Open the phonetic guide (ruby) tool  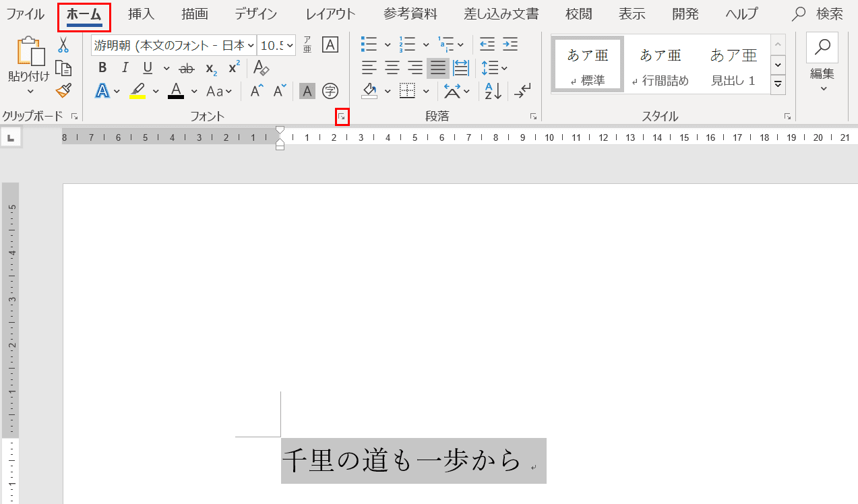(307, 45)
